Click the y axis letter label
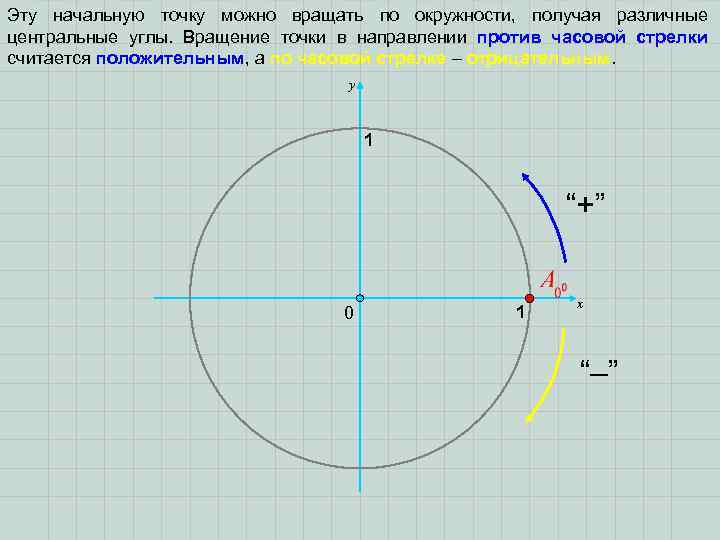The height and width of the screenshot is (540, 720). click(351, 86)
